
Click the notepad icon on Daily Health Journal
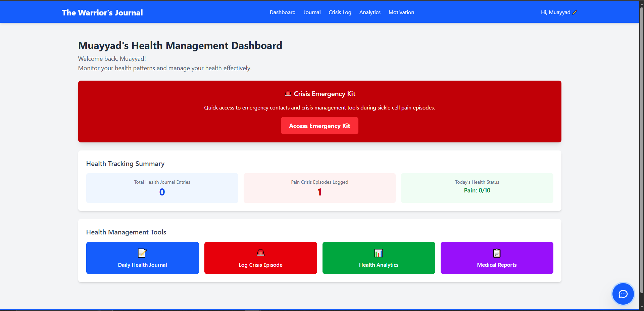142,253
